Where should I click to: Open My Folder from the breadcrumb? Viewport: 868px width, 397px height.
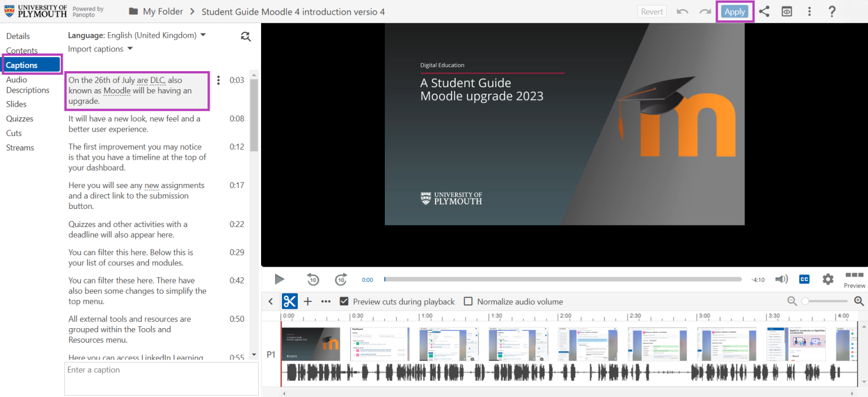point(162,11)
